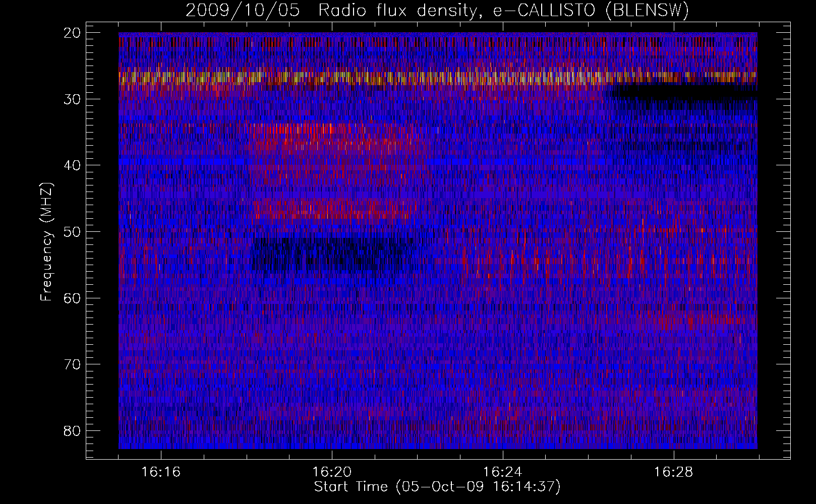The image size is (816, 504).
Task: Click the 16:20 time tick label
Action: pos(332,472)
